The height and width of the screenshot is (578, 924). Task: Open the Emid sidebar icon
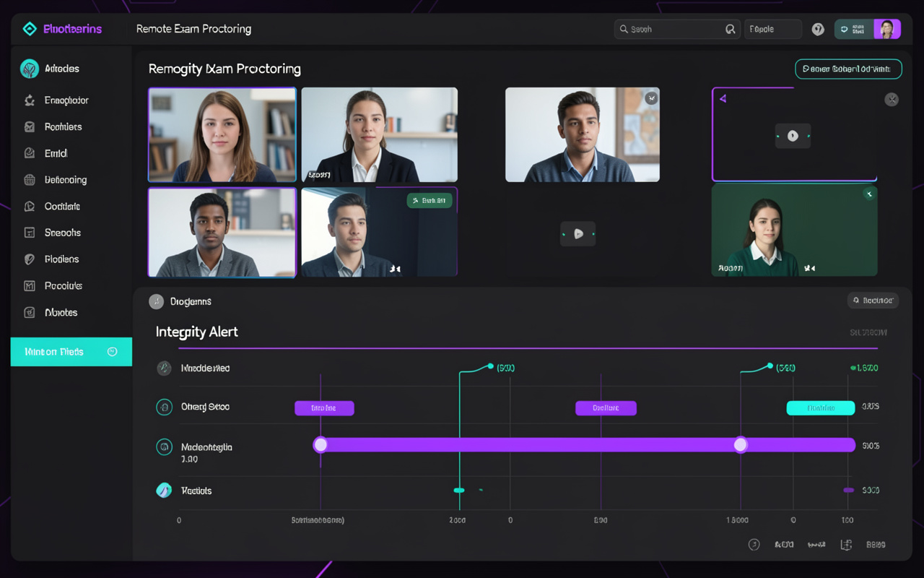coord(30,153)
